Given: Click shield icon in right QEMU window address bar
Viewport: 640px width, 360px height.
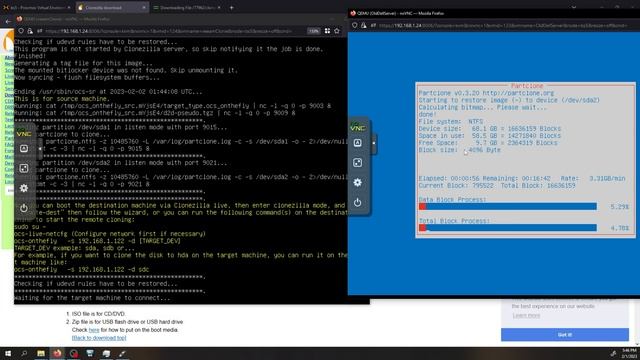Looking at the screenshot, I should pyautogui.click(x=354, y=25).
